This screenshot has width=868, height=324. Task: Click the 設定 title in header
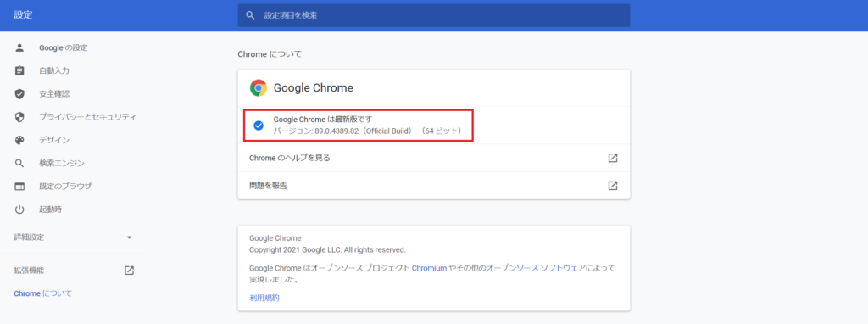click(x=23, y=15)
